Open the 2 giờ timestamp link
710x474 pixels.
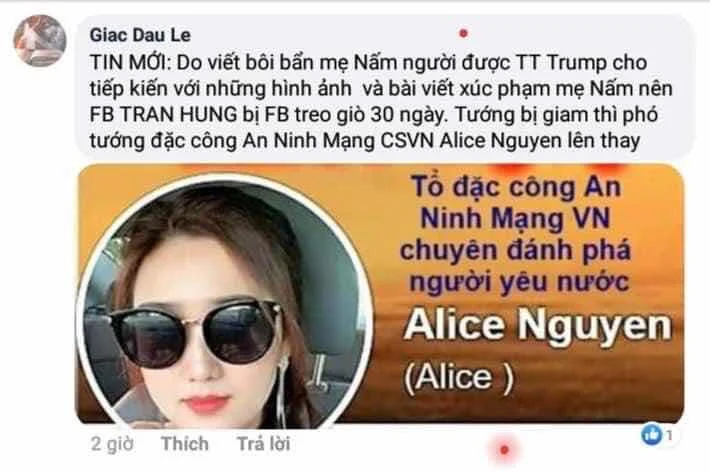(112, 444)
